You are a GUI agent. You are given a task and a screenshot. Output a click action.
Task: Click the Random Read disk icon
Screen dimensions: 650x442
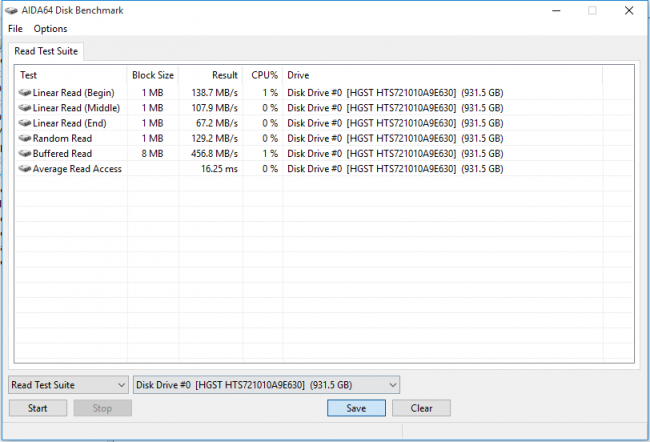[x=25, y=138]
